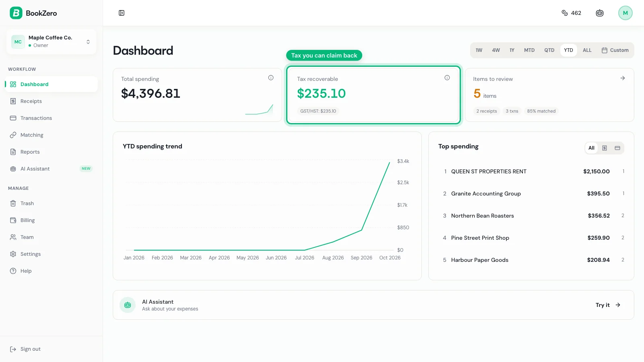Click the Harbour Paper Goods row

(531, 260)
